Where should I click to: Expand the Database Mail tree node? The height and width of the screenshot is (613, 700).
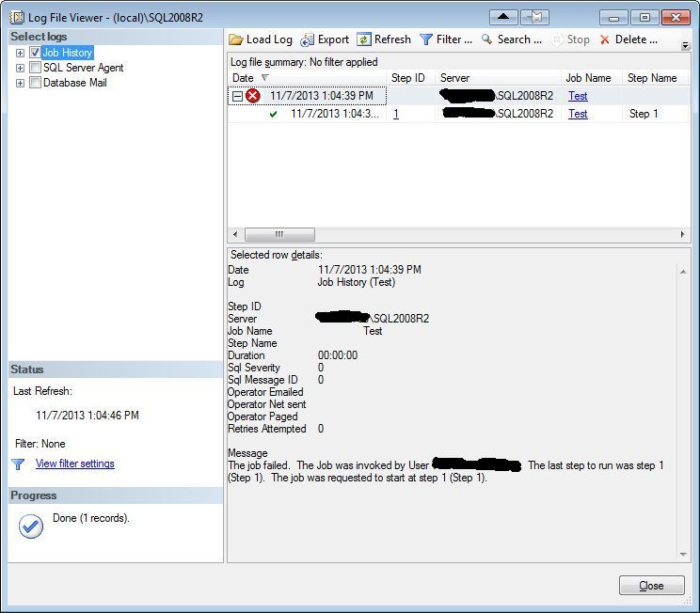coord(20,83)
